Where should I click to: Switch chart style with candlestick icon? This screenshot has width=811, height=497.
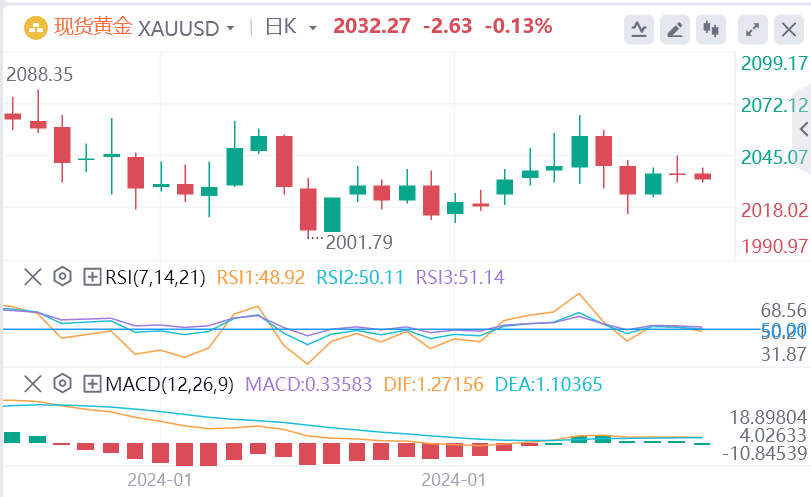[x=711, y=29]
